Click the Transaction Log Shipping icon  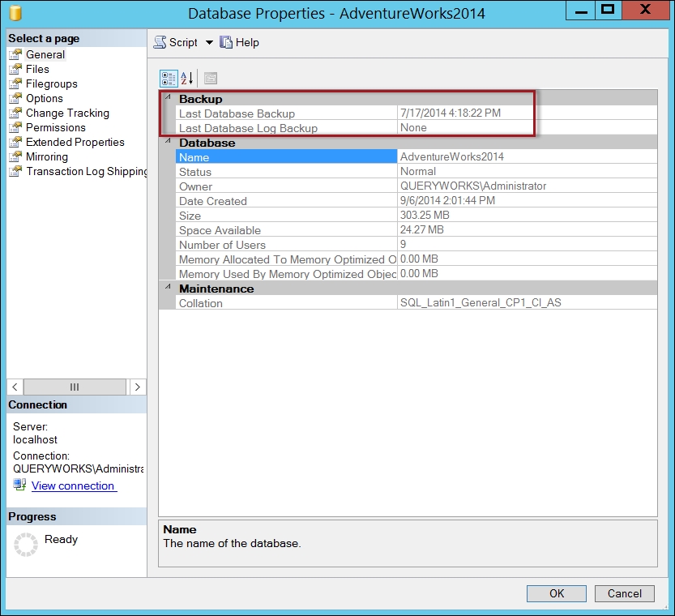click(15, 172)
